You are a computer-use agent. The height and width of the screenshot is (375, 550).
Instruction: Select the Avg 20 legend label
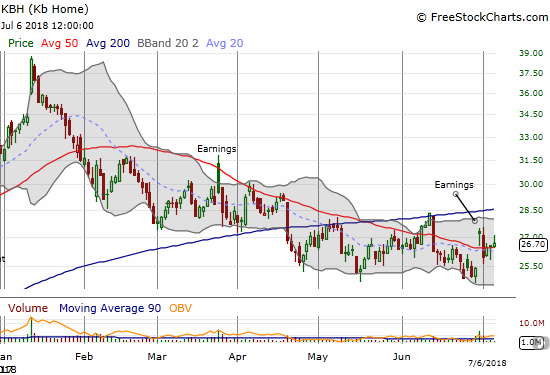(x=224, y=43)
